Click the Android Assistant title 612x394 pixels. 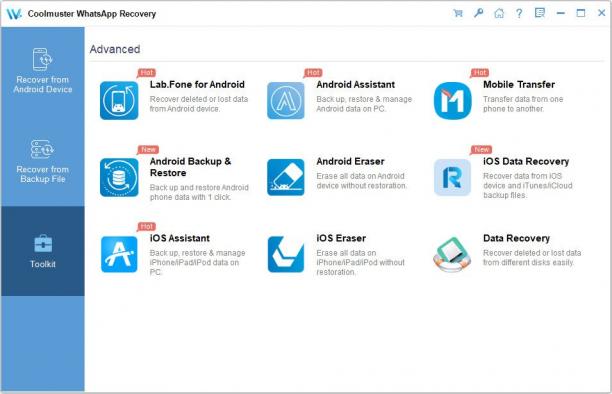356,84
